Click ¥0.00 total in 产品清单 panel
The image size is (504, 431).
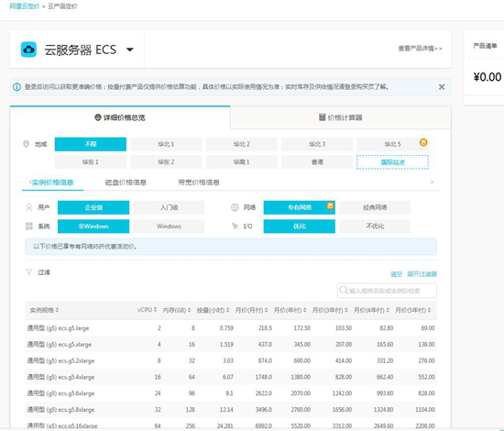[x=487, y=77]
